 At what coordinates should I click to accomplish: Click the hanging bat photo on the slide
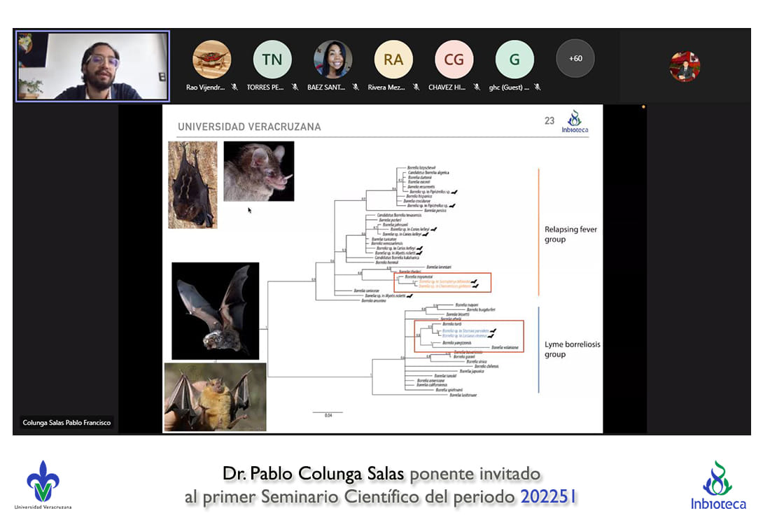[x=192, y=185]
